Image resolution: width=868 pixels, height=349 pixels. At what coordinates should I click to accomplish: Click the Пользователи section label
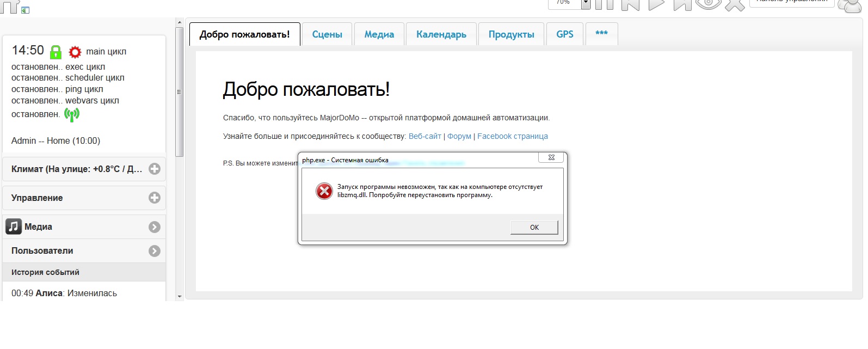[42, 251]
